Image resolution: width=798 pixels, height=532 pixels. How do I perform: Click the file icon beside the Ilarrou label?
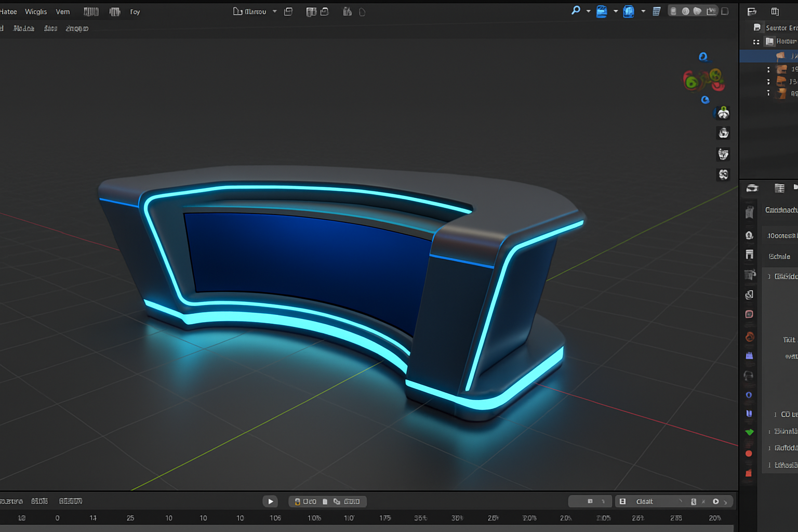click(237, 11)
